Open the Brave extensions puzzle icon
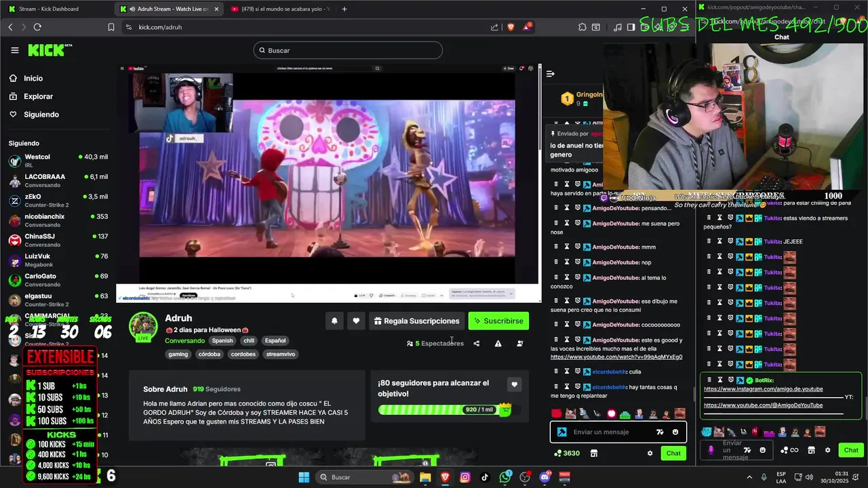The height and width of the screenshot is (488, 868). point(583,27)
